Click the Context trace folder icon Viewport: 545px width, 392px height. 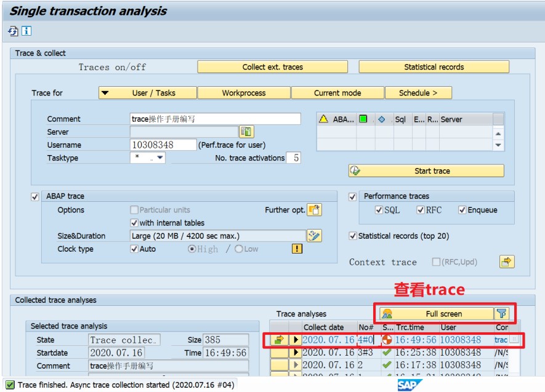tap(506, 262)
